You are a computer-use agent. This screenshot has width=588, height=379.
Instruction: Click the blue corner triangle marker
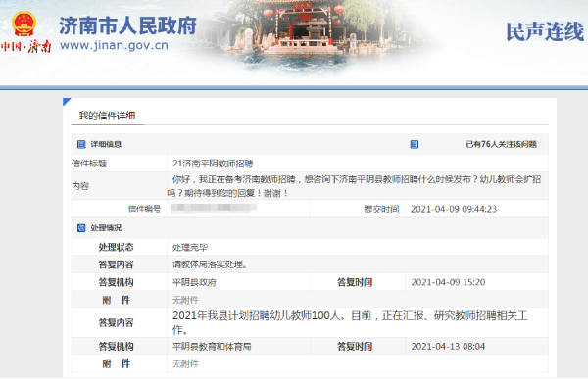(67, 102)
